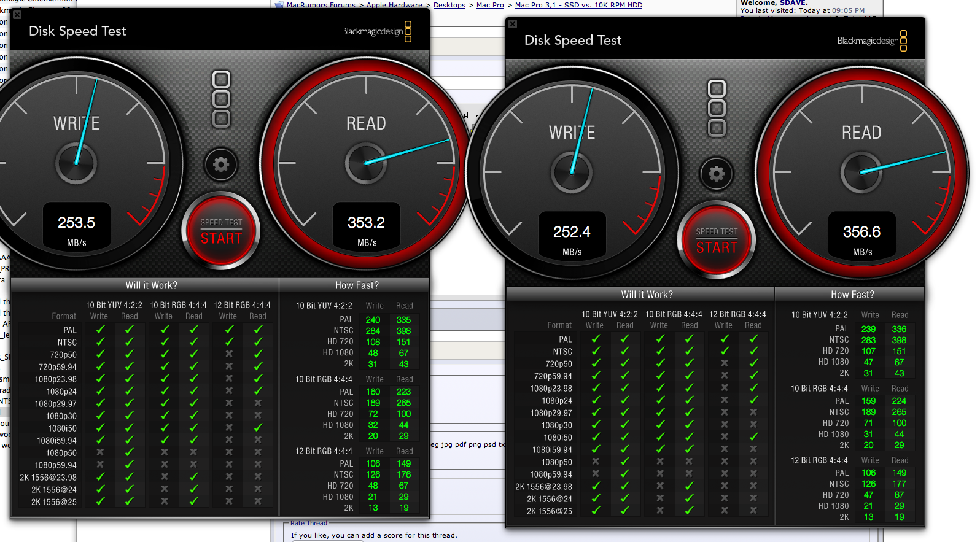Click the WRITE gauge dial in the left window
The height and width of the screenshot is (542, 980).
pyautogui.click(x=76, y=163)
